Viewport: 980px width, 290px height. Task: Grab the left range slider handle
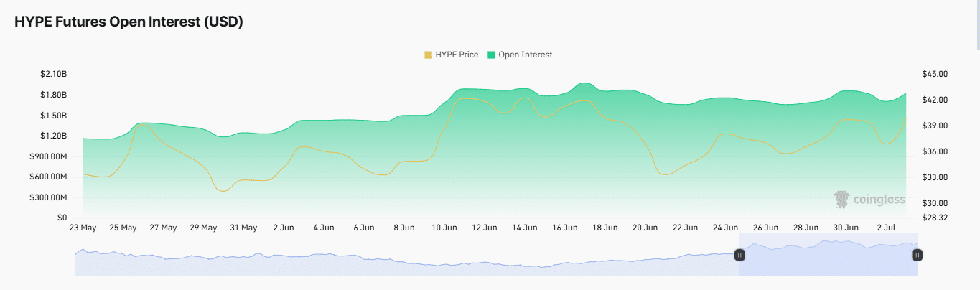coord(739,254)
